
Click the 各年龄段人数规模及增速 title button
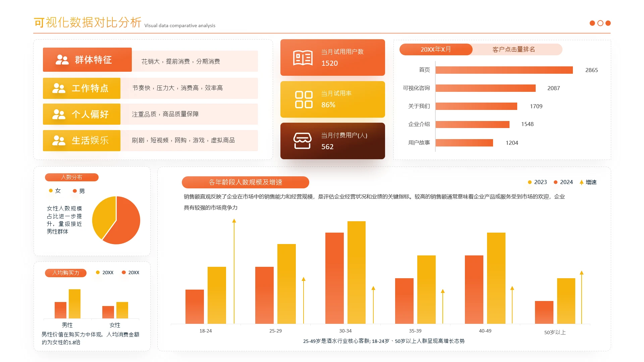[245, 182]
